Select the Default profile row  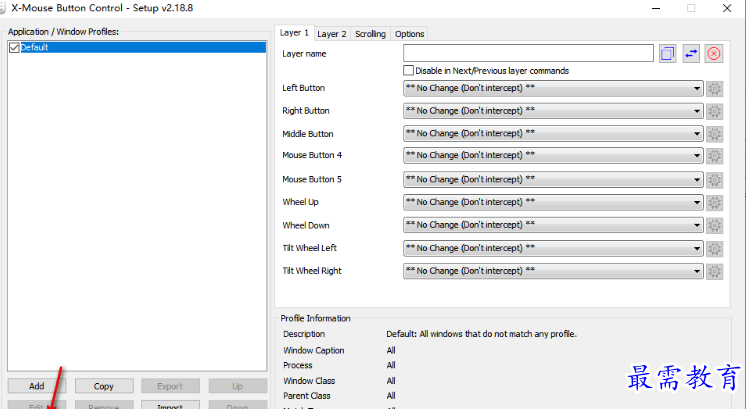137,47
